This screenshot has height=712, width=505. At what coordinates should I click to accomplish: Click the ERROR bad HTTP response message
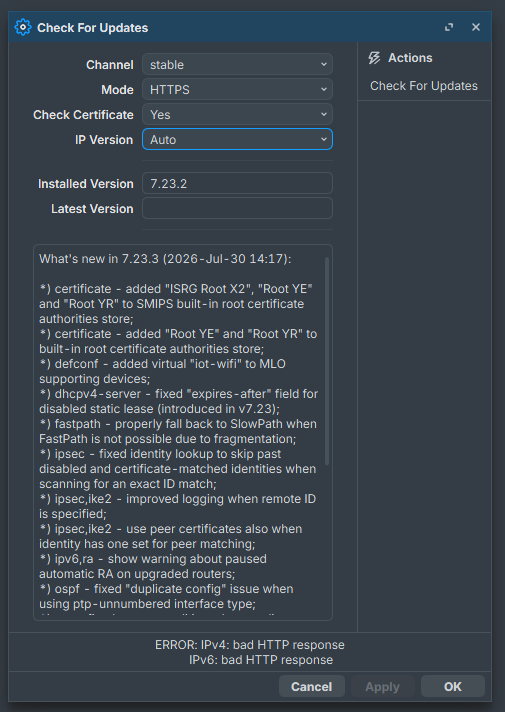[250, 652]
